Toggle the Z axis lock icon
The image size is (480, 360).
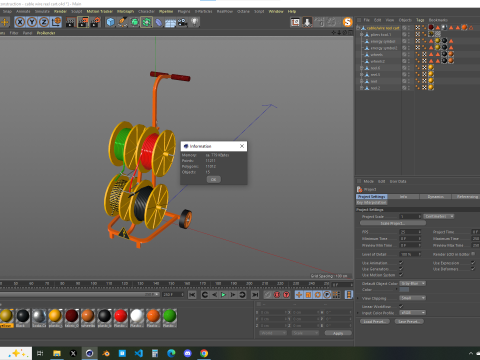click(x=44, y=22)
